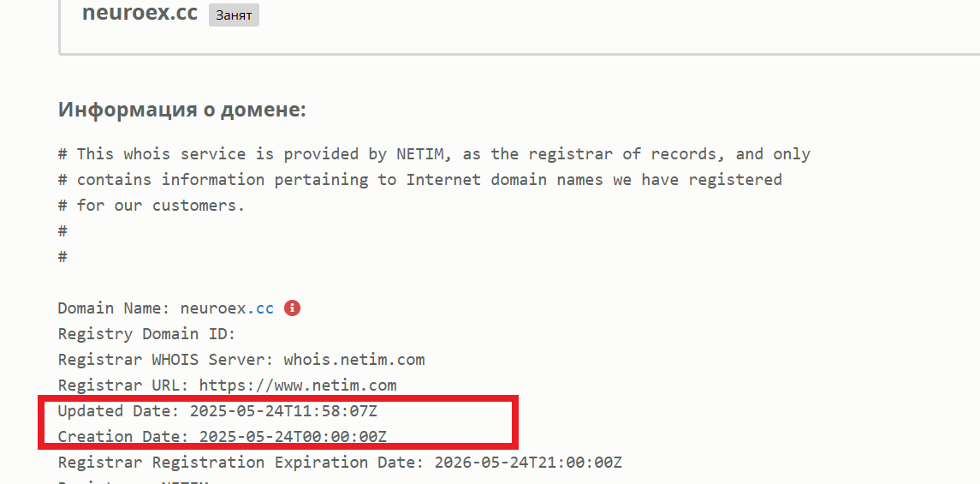Click the 2026-05-24T21:00:00Z expiration value
Viewport: 980px width, 484px height.
click(528, 463)
